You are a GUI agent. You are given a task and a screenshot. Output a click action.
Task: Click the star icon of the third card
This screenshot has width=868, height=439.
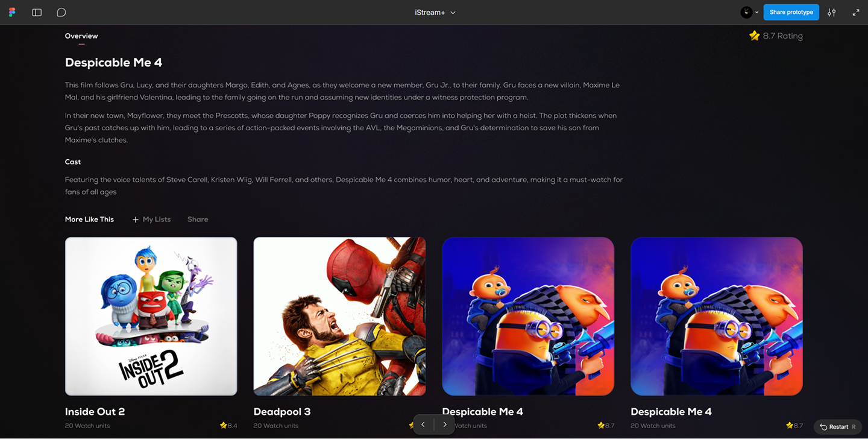(601, 425)
